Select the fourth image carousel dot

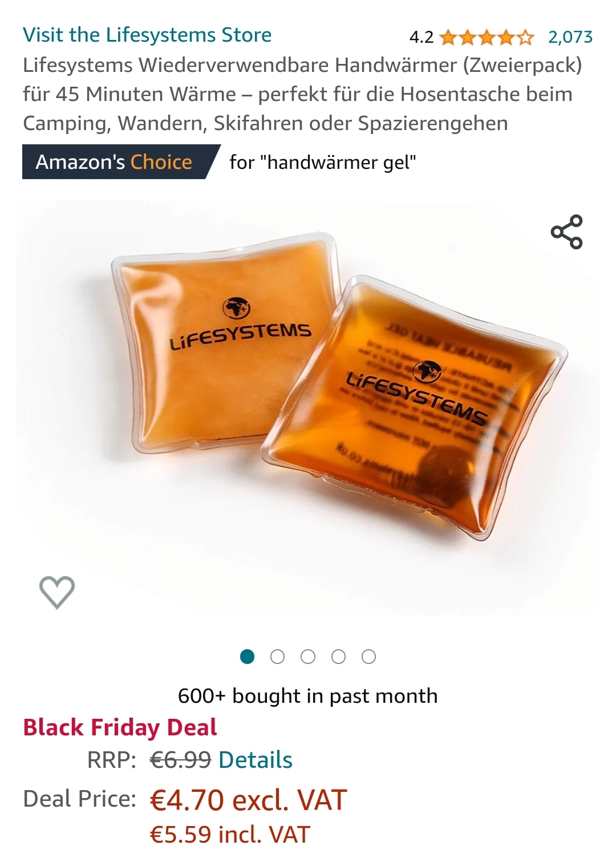pos(338,657)
